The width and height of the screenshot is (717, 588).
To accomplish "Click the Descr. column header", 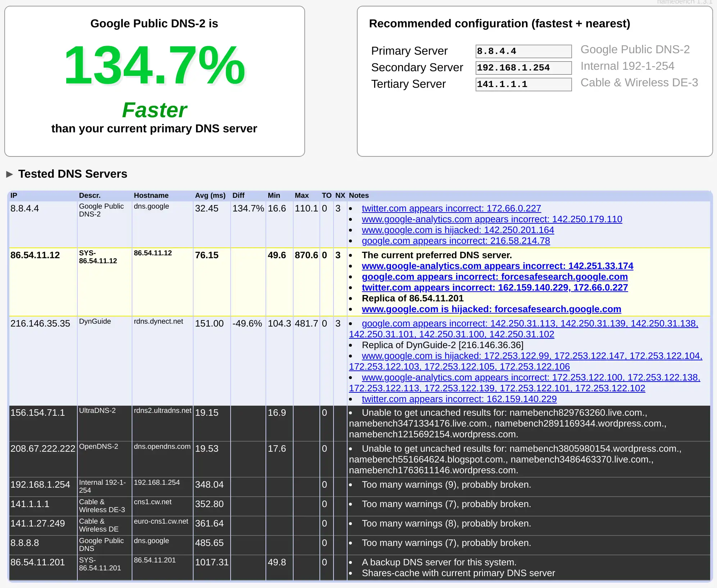I will tap(90, 196).
